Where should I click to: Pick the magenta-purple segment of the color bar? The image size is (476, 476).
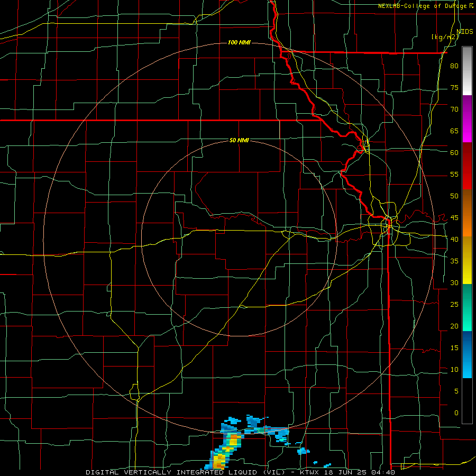point(467,119)
